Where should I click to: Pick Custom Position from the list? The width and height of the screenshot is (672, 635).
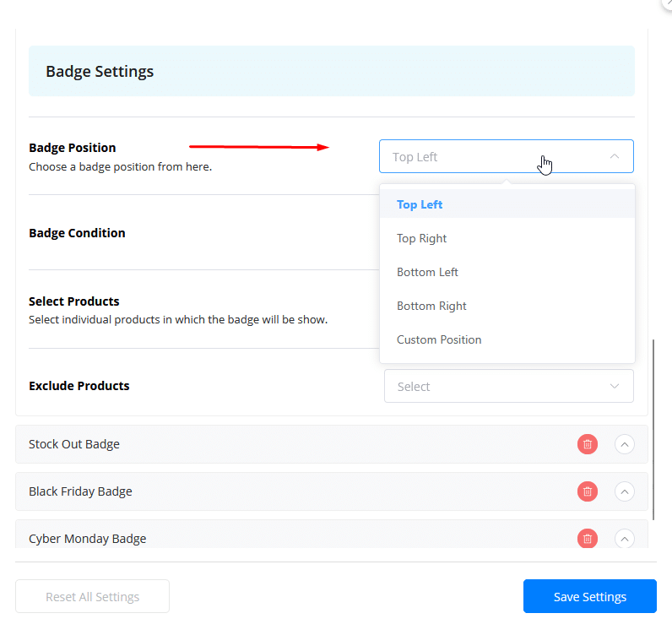coord(439,339)
